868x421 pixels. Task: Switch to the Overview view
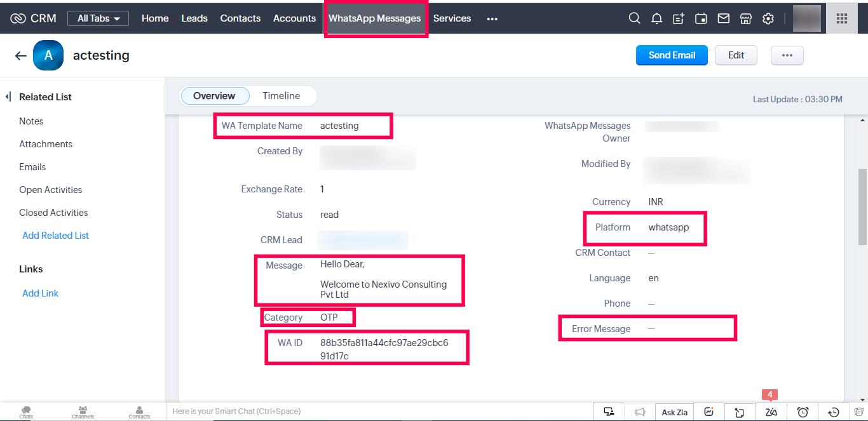click(x=214, y=96)
